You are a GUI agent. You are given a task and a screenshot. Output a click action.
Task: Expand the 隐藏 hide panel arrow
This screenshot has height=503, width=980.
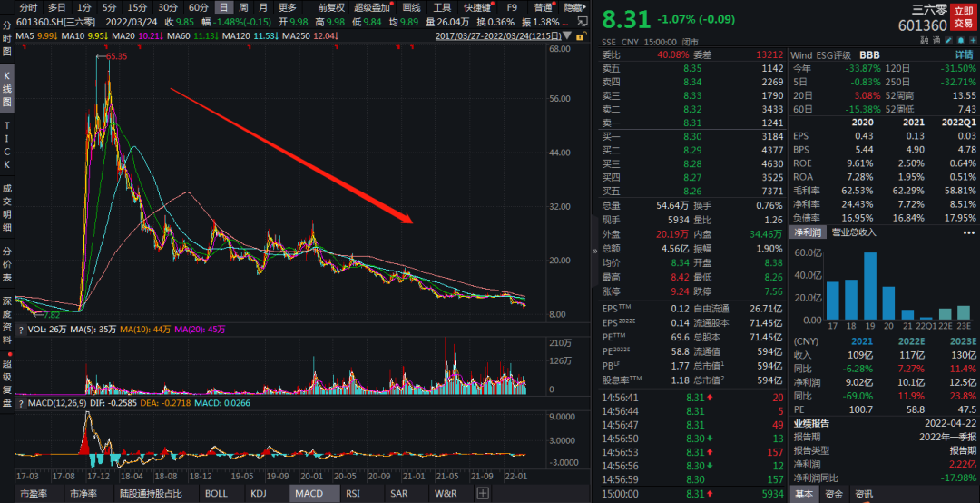pyautogui.click(x=575, y=8)
